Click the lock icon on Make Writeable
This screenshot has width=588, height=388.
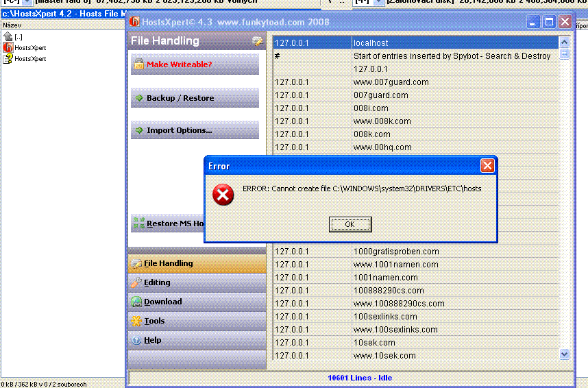tap(139, 64)
